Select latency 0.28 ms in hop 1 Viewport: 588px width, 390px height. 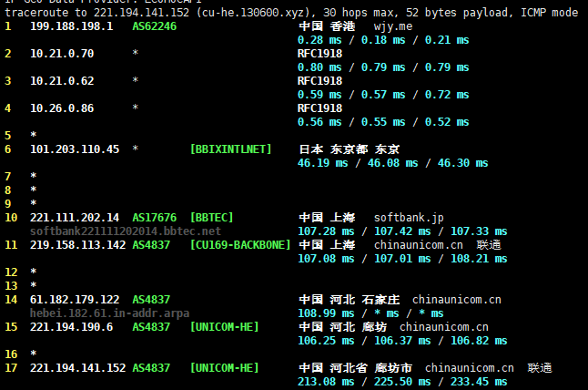319,40
